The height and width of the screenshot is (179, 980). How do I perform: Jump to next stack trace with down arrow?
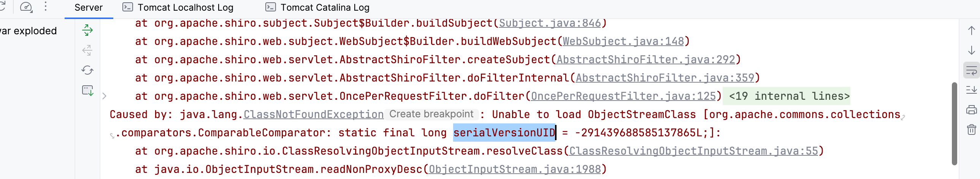tap(971, 50)
